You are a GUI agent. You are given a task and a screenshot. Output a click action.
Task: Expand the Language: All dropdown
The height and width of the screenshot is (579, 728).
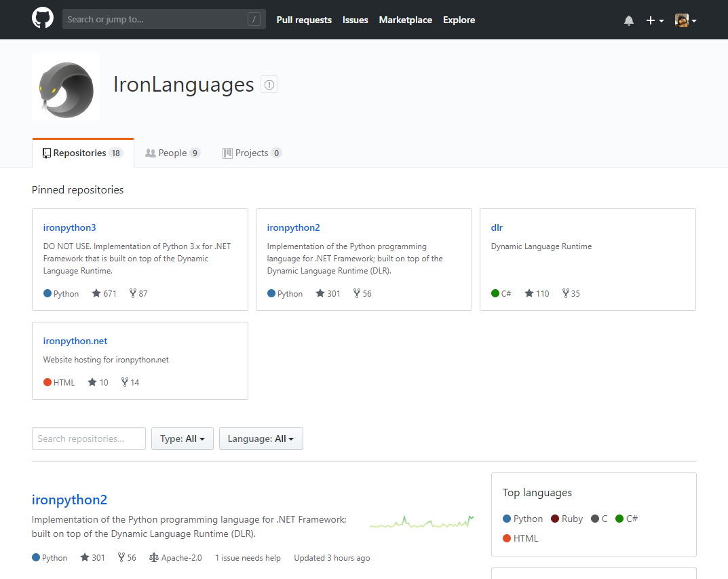[x=261, y=438]
